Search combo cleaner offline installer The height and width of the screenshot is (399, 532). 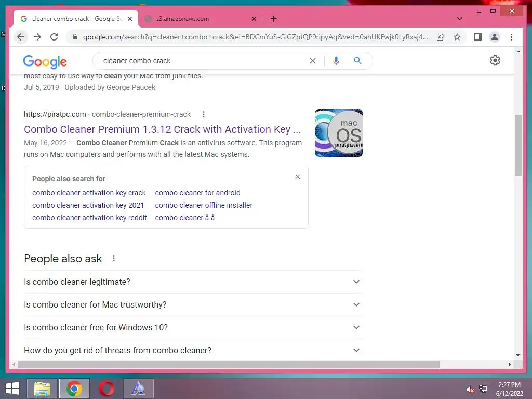(204, 205)
